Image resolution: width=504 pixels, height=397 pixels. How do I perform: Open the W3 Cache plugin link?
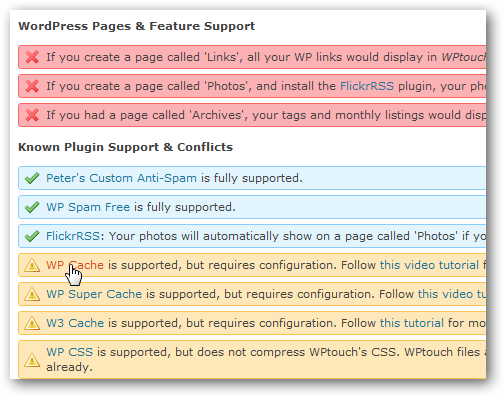coord(75,323)
